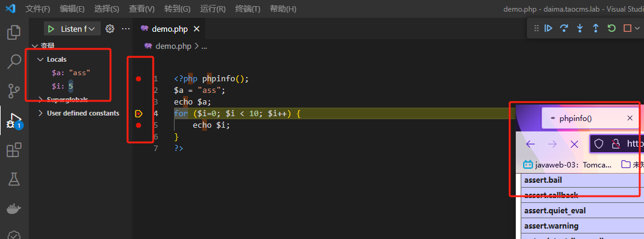Image resolution: width=644 pixels, height=239 pixels.
Task: Open the 文件(F) menu
Action: coord(38,9)
